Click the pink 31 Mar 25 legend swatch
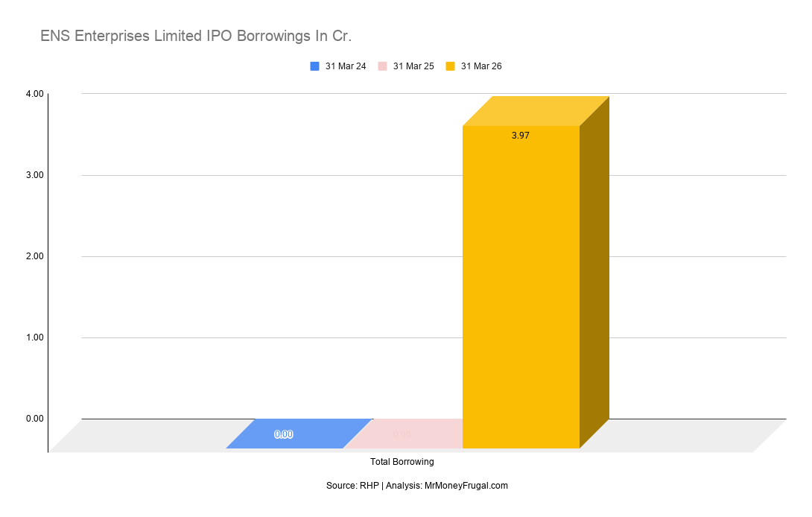 click(x=382, y=66)
